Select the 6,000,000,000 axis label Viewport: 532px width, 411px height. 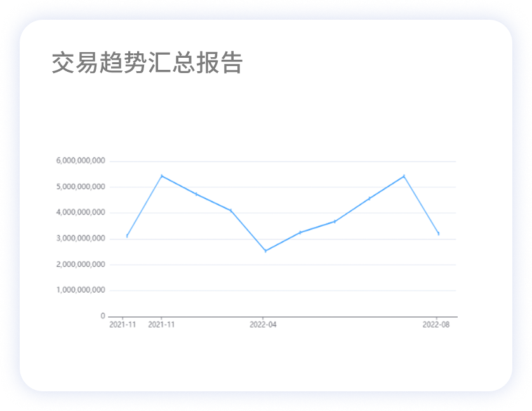click(81, 161)
